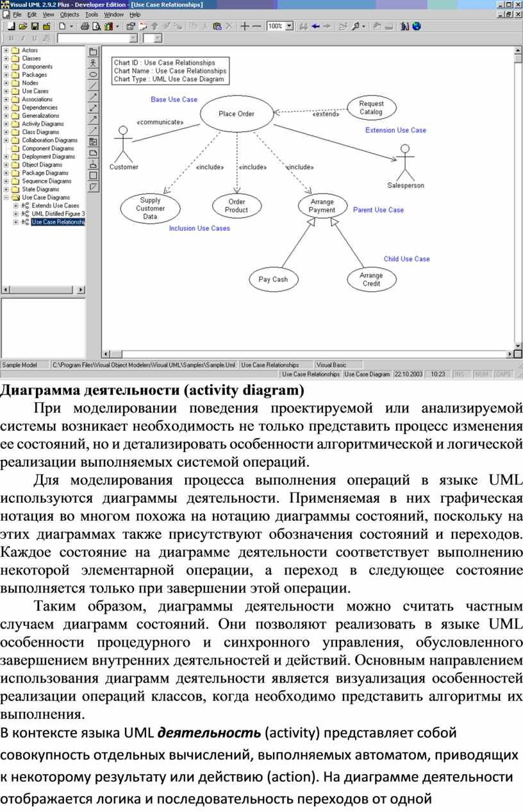The width and height of the screenshot is (523, 812).
Task: Click the Print Preview toolbar icon
Action: 96,27
